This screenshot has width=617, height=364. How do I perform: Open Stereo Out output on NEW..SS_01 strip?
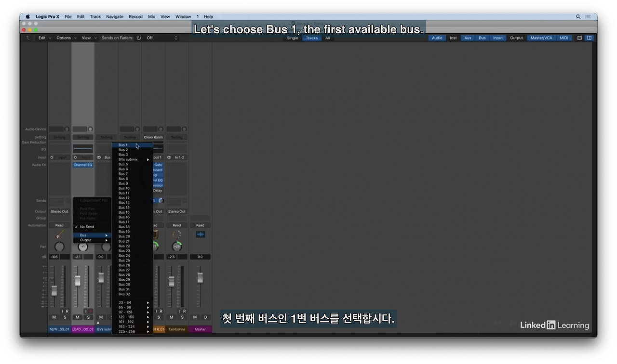click(x=59, y=211)
